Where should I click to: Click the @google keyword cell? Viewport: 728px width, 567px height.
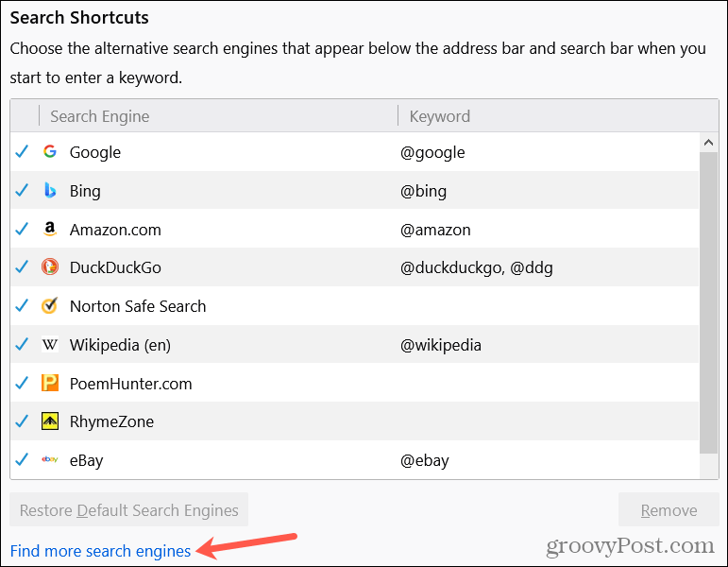[432, 152]
